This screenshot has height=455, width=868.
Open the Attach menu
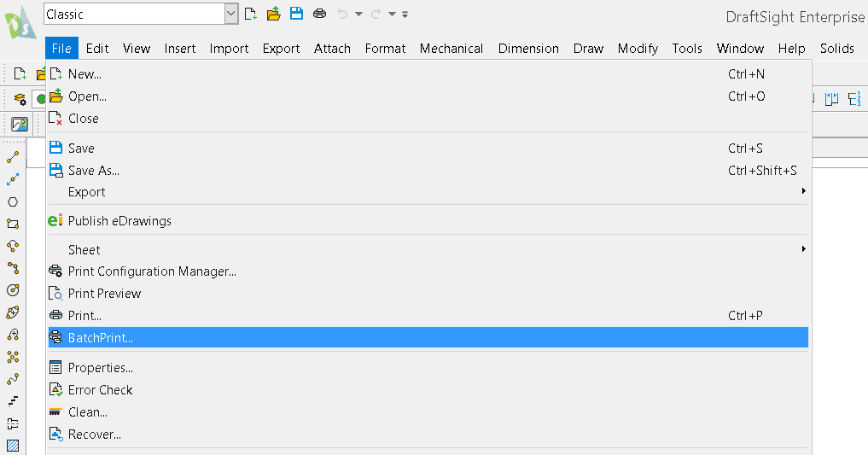tap(332, 49)
